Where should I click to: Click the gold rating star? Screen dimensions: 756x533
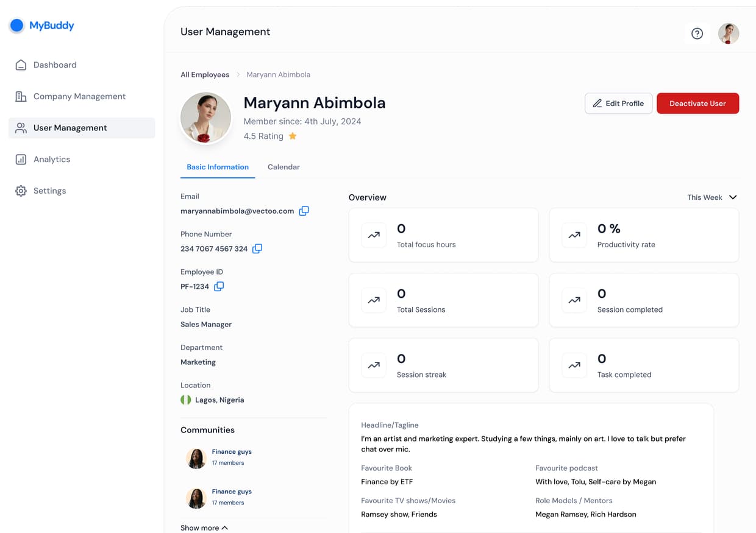(x=293, y=136)
